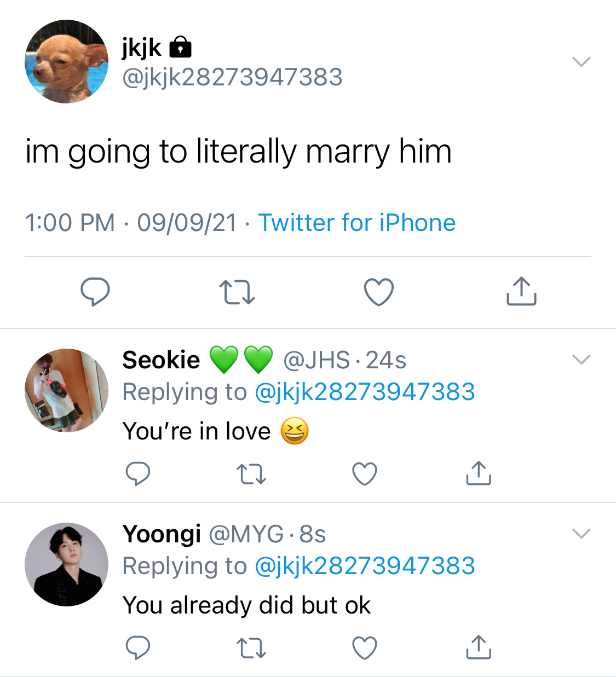Reply to the main jkjk tweet
The height and width of the screenshot is (677, 616).
click(95, 292)
